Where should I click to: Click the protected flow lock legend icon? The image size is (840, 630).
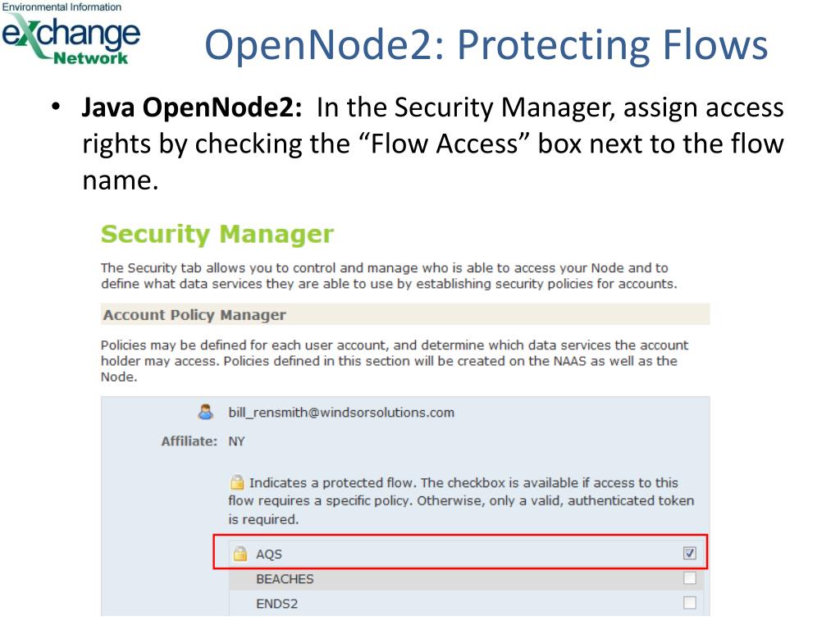[237, 482]
